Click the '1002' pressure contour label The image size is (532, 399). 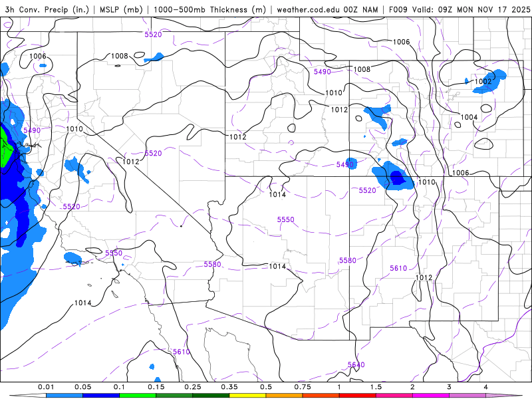pos(483,81)
